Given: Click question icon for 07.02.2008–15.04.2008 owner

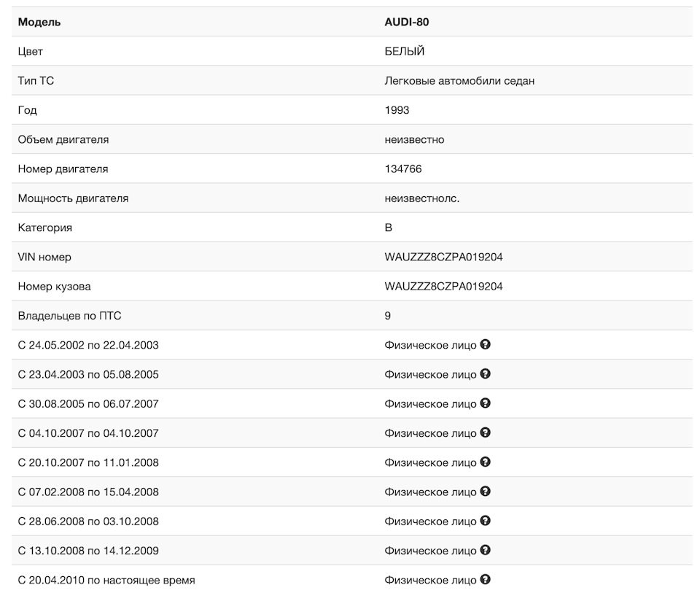Looking at the screenshot, I should (486, 492).
